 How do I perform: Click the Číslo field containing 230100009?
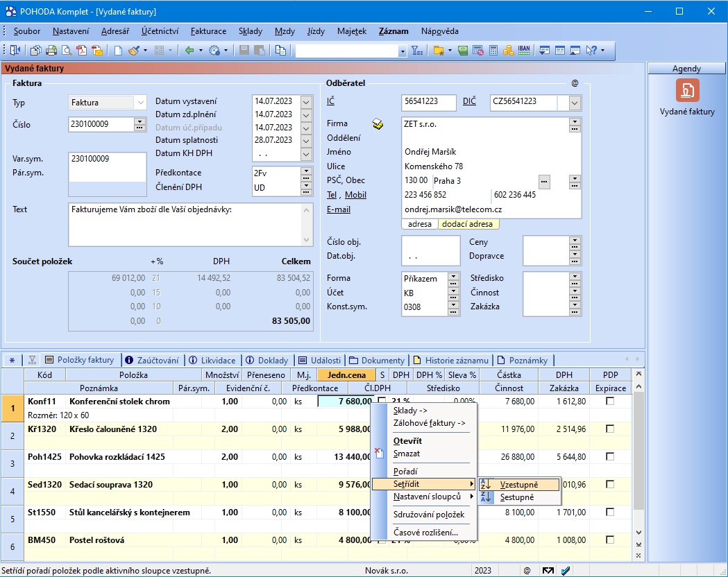pyautogui.click(x=101, y=124)
